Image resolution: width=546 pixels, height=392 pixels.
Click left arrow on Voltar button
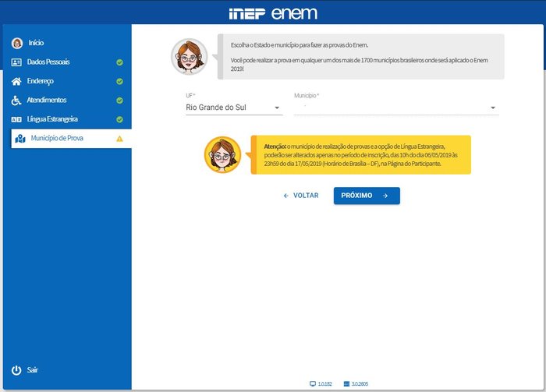[286, 196]
